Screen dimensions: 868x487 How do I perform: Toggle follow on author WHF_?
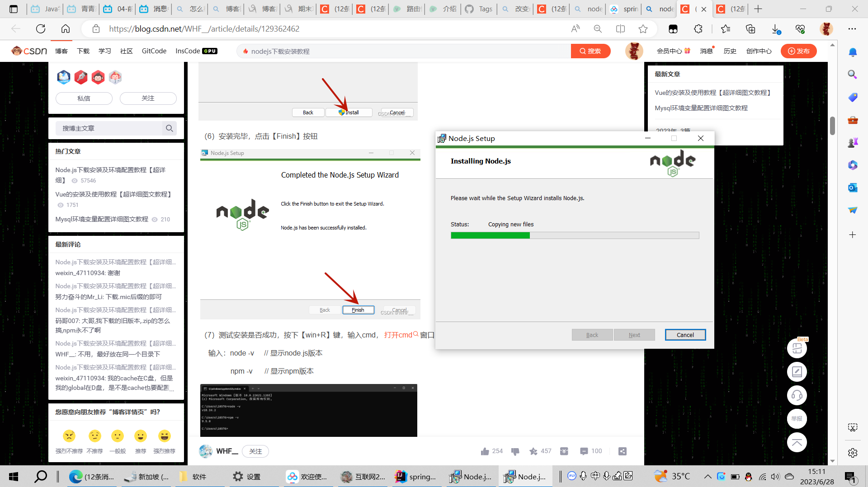pos(255,451)
